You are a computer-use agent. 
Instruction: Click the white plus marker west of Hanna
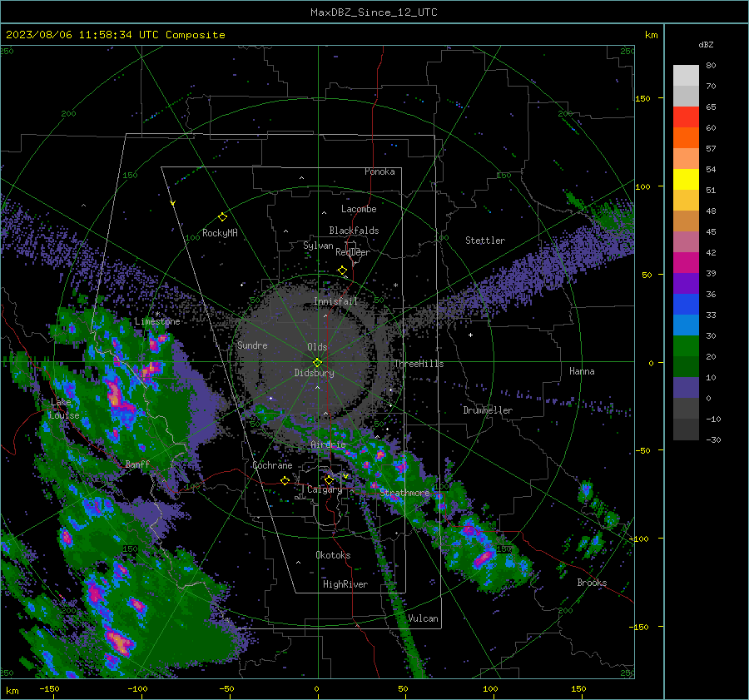[x=470, y=335]
